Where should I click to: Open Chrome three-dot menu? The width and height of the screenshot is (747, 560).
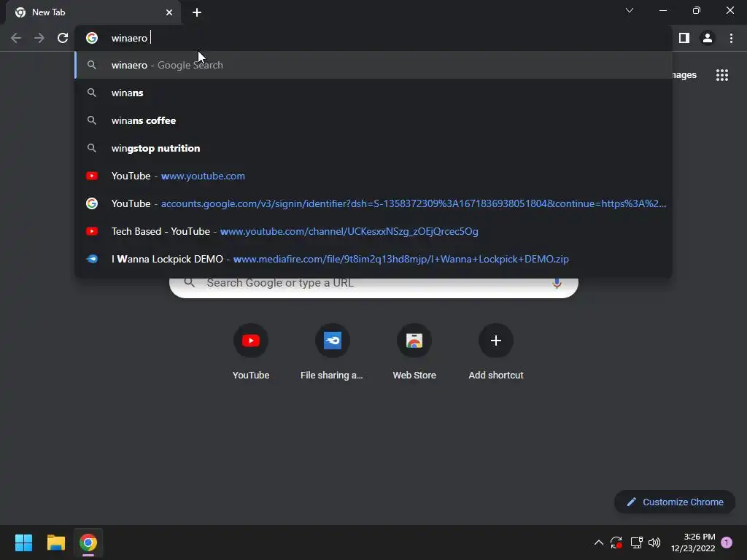(x=731, y=38)
